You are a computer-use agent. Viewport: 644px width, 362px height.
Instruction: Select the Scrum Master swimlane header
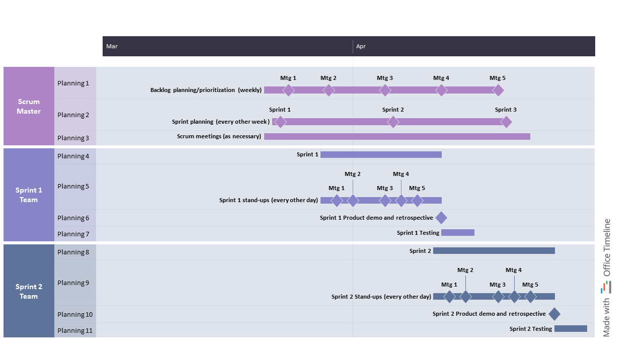click(29, 106)
